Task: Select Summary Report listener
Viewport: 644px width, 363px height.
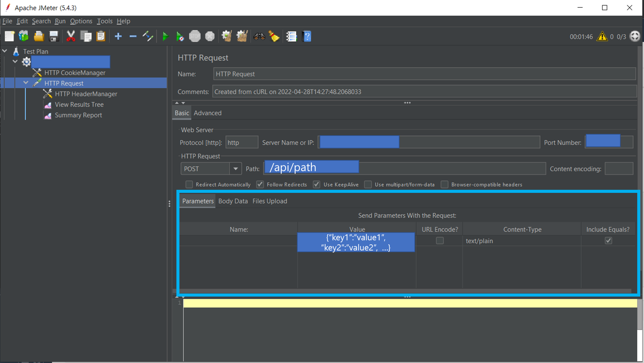Action: tap(78, 115)
